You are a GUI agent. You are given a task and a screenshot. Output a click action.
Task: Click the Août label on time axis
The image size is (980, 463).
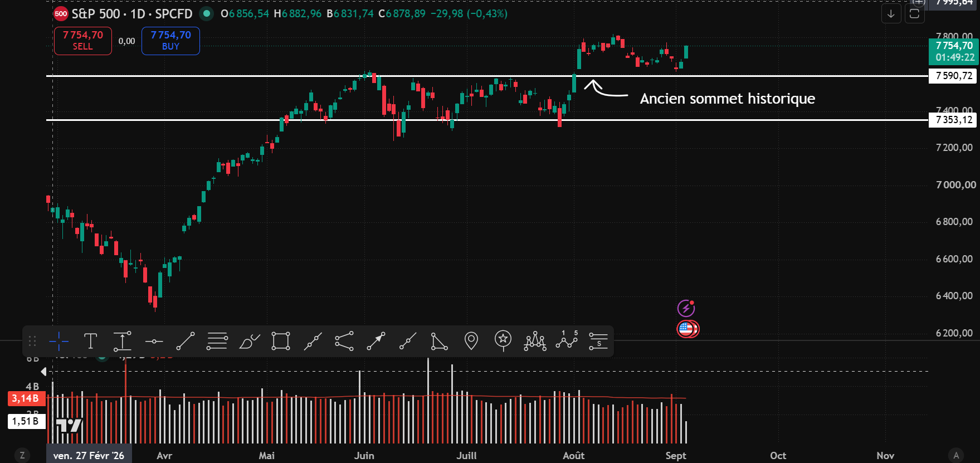click(x=574, y=455)
